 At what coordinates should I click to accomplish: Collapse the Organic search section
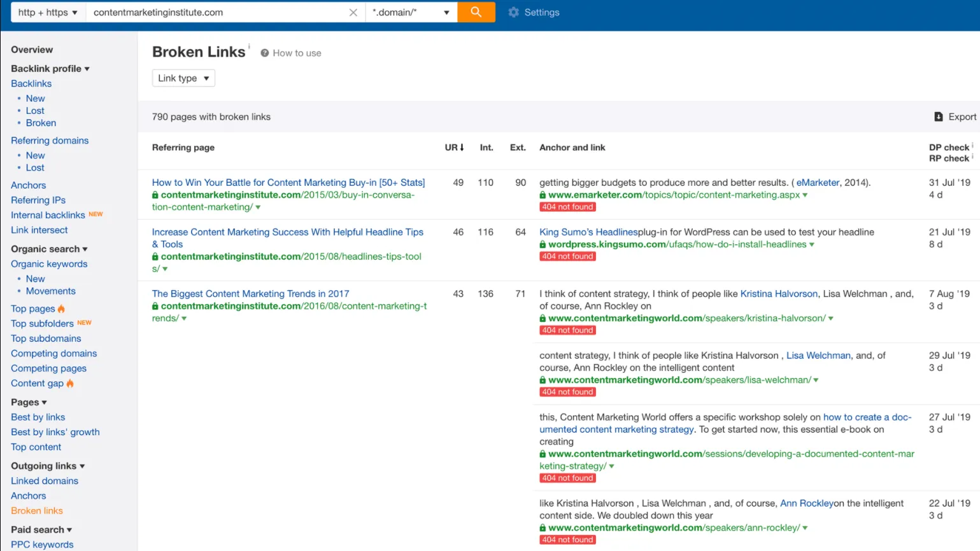pyautogui.click(x=85, y=249)
